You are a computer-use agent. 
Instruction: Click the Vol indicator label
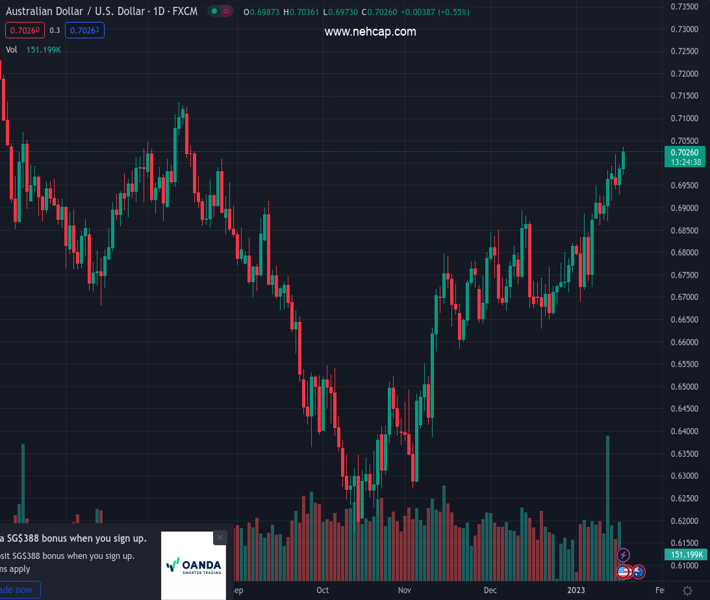pos(12,49)
